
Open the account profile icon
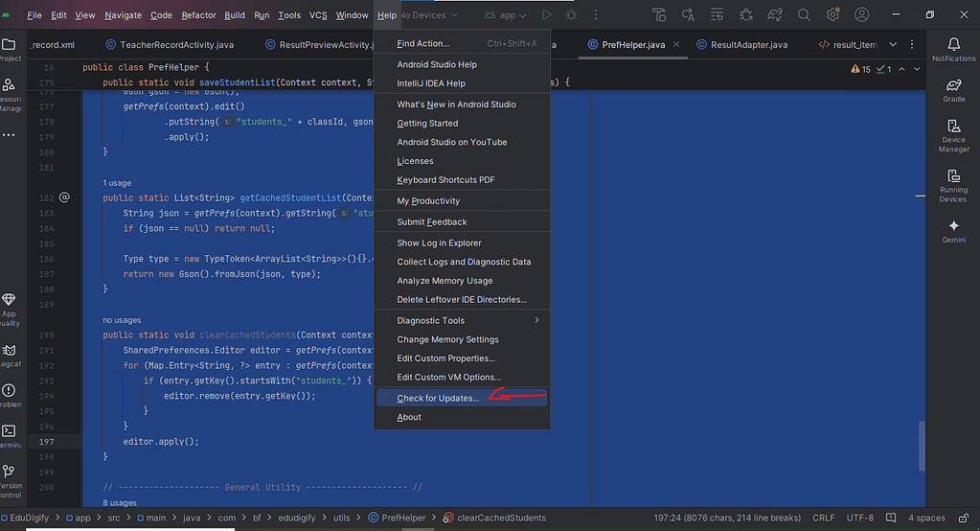tap(862, 14)
